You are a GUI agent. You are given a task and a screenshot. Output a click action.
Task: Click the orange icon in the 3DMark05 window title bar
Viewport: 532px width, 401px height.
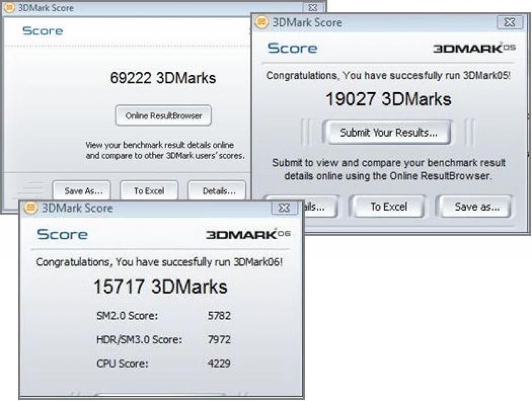(261, 22)
